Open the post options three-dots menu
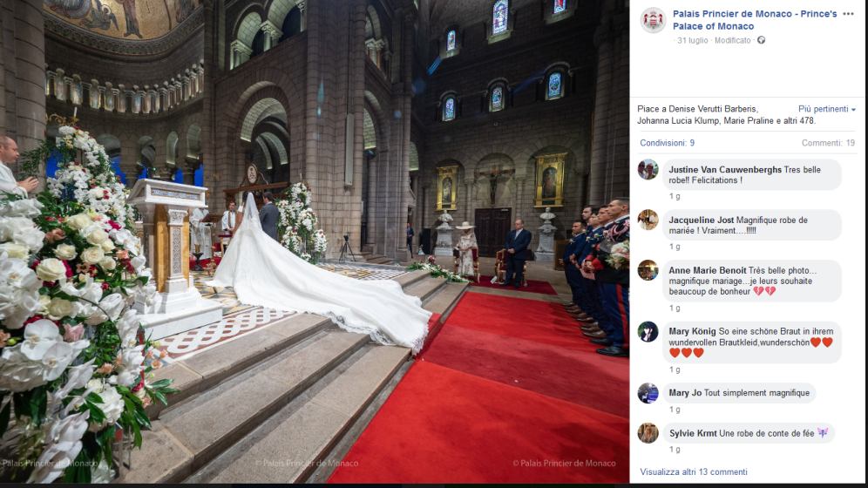Screen dimensions: 868x488 [x=848, y=14]
